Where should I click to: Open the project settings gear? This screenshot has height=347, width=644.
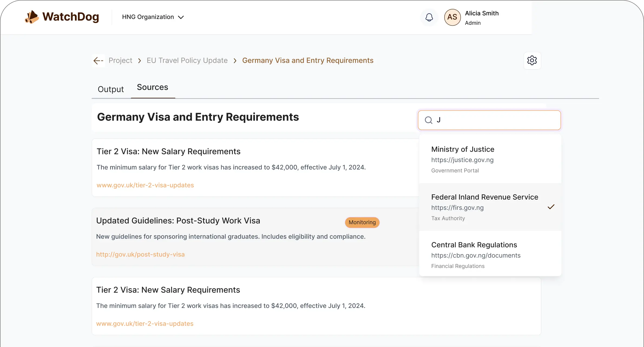(x=532, y=60)
